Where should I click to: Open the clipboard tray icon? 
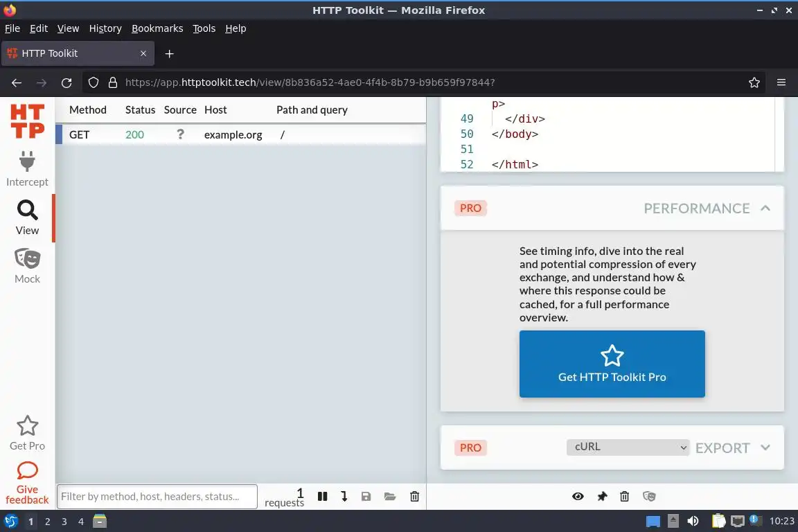pos(718,521)
